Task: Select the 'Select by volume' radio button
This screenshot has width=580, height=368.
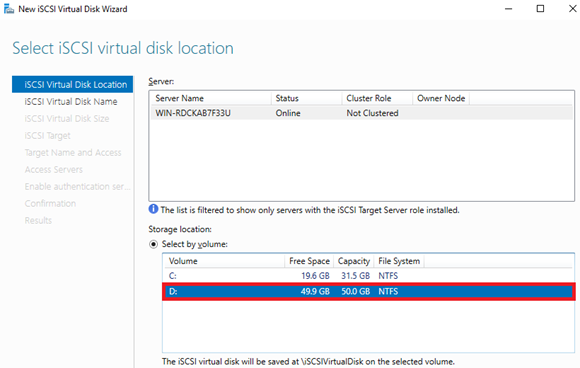Action: tap(153, 244)
